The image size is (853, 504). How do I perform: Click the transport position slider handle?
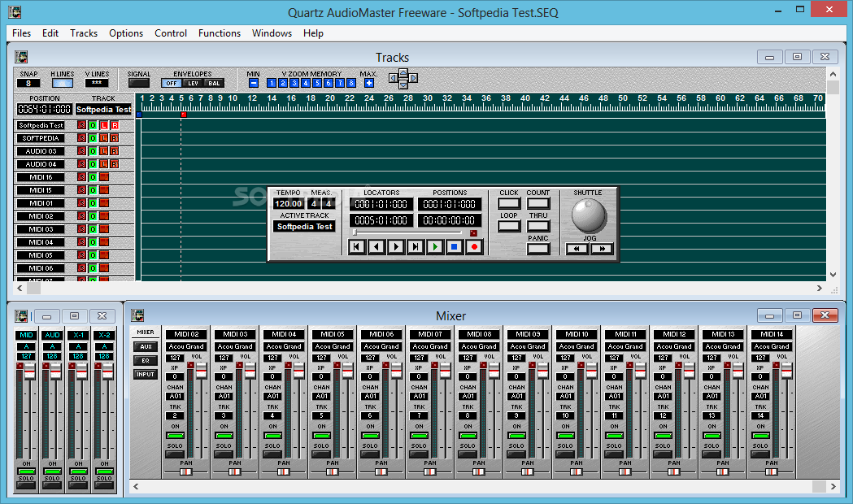[355, 232]
